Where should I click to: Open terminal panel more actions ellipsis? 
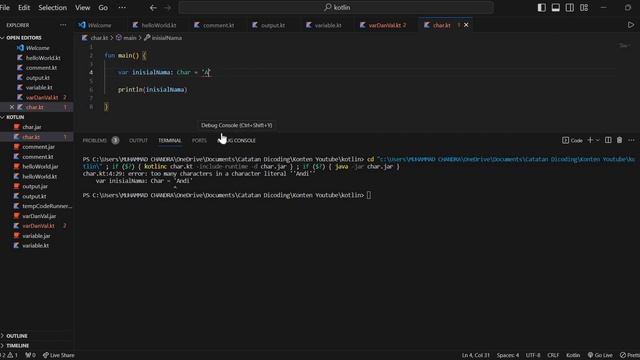pyautogui.click(x=631, y=140)
